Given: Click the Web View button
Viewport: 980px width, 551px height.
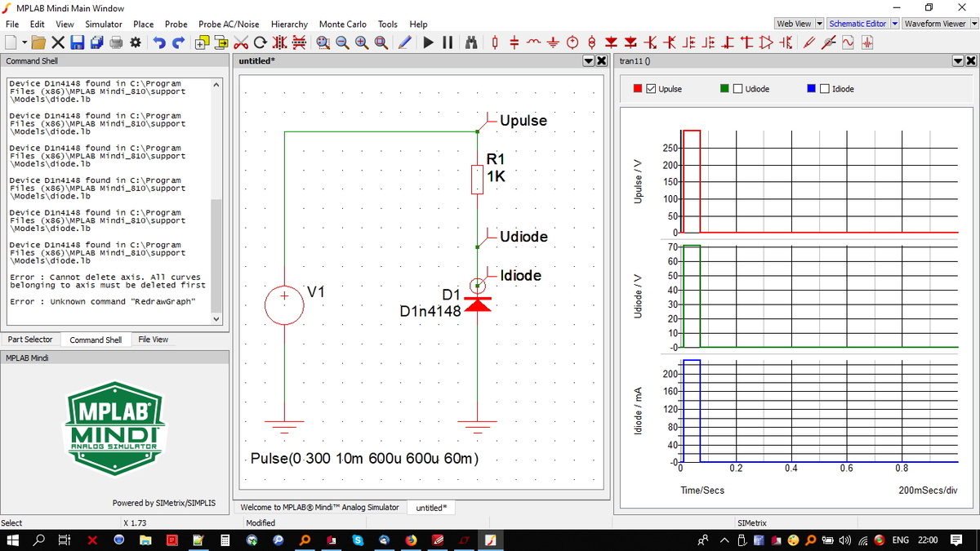Looking at the screenshot, I should click(x=794, y=24).
